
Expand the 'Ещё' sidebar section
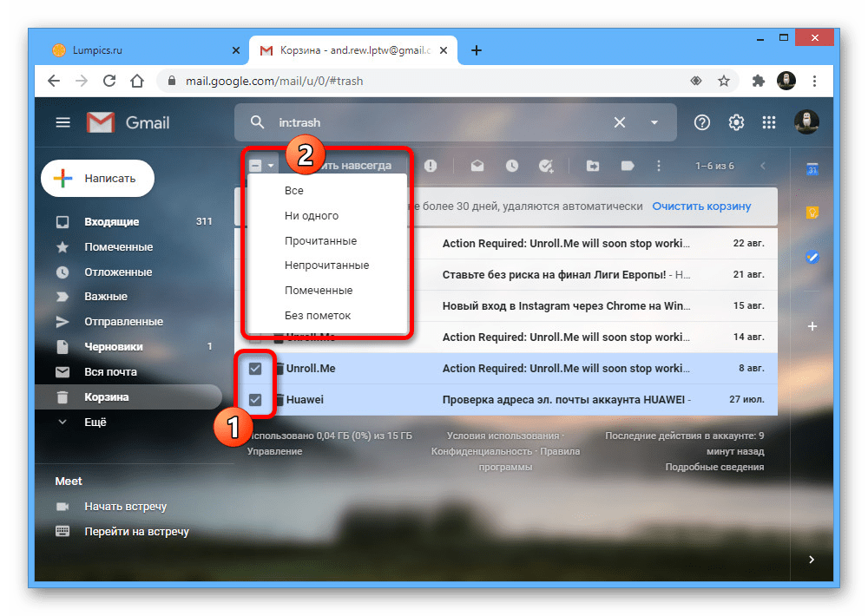tap(95, 423)
